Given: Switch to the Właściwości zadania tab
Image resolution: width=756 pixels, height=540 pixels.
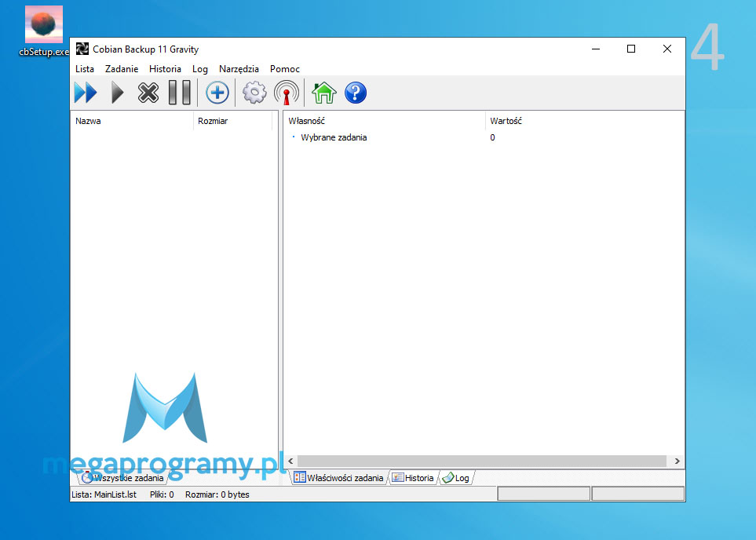Looking at the screenshot, I should tap(339, 478).
